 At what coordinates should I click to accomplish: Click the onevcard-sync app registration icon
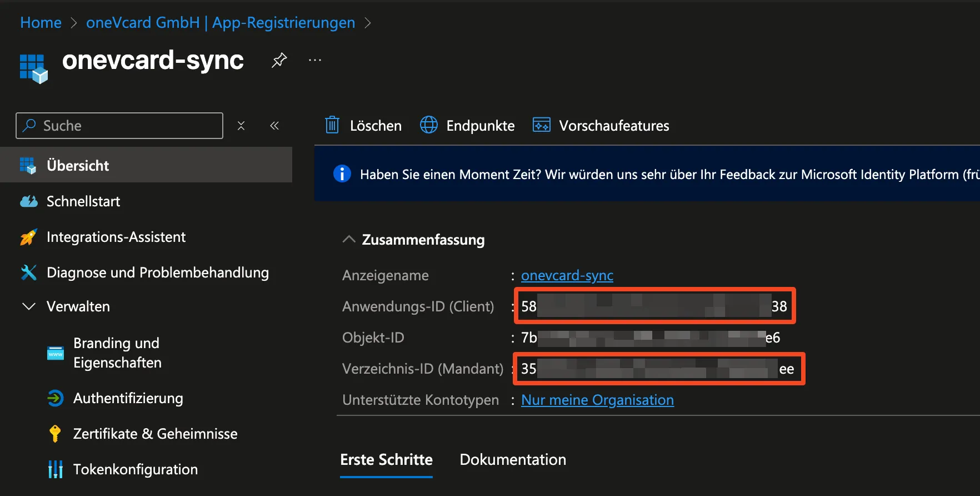click(x=34, y=68)
